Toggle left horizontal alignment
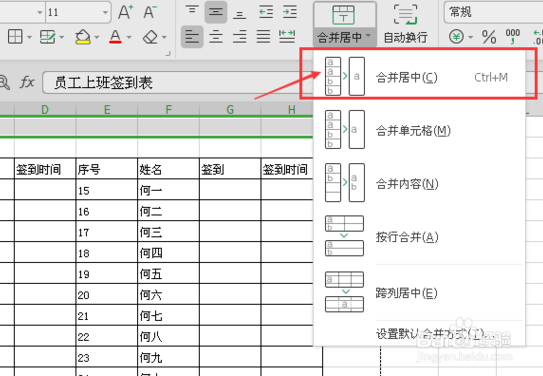543x376 pixels. click(x=192, y=37)
